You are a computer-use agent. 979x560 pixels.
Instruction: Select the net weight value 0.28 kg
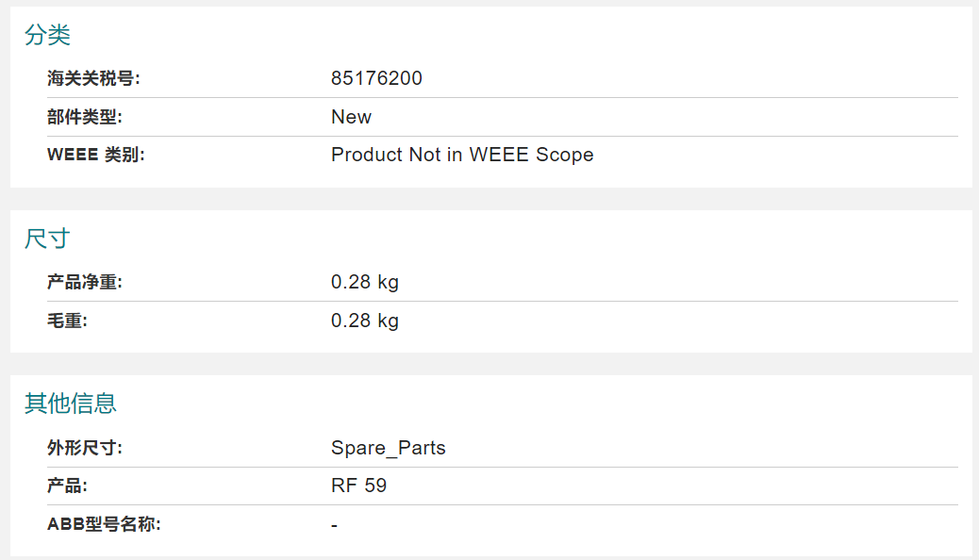(365, 282)
